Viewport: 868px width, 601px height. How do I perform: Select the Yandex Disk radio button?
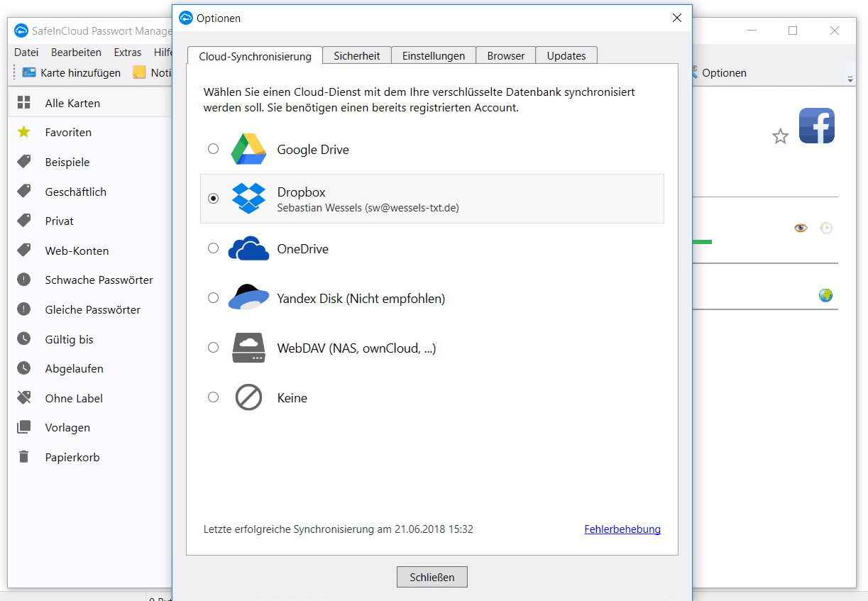click(213, 298)
